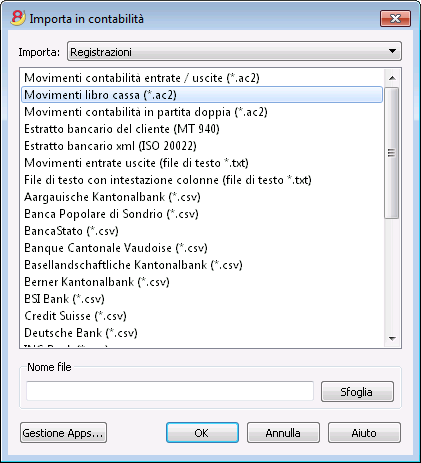The height and width of the screenshot is (463, 421).
Task: Click the vertical scrollbar thumb in list
Action: point(392,153)
